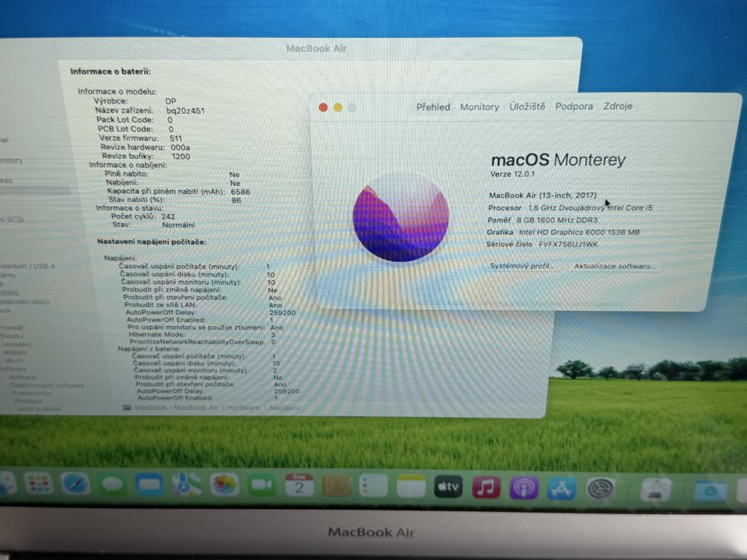Click the computer icon in the bottom path bar
The width and height of the screenshot is (747, 560).
pyautogui.click(x=127, y=408)
